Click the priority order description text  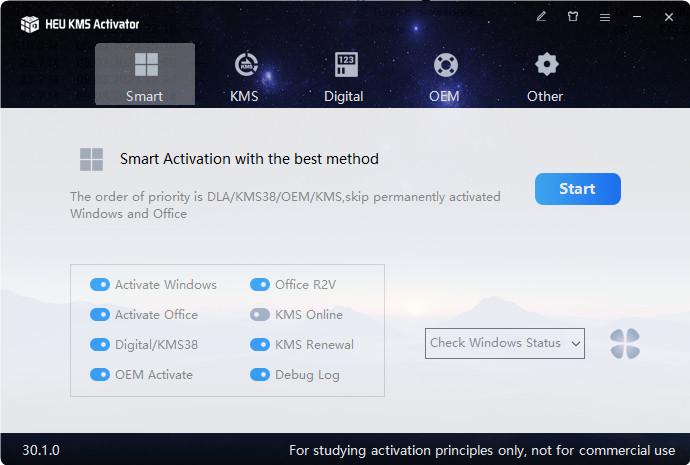pos(285,205)
